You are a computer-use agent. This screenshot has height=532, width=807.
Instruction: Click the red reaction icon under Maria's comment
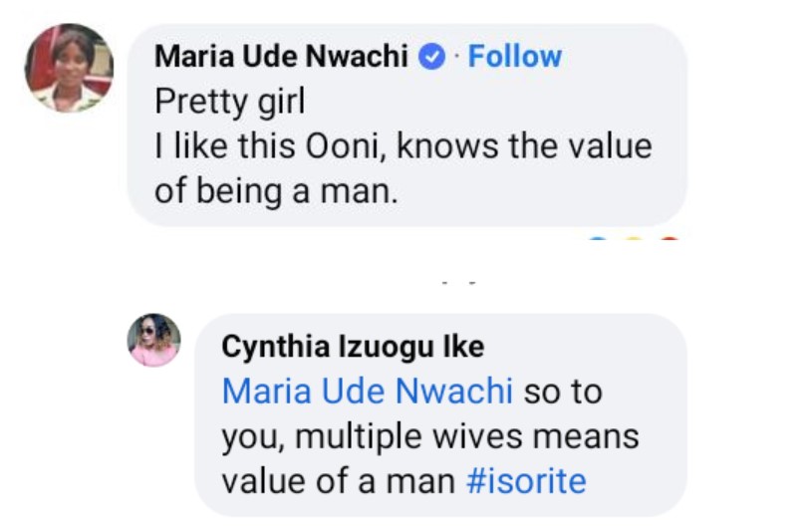[670, 239]
